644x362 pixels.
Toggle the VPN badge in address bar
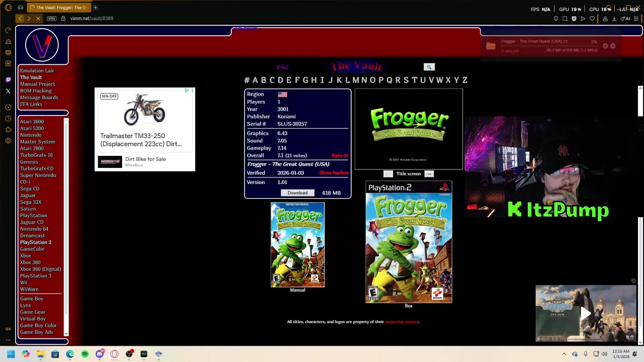51,19
